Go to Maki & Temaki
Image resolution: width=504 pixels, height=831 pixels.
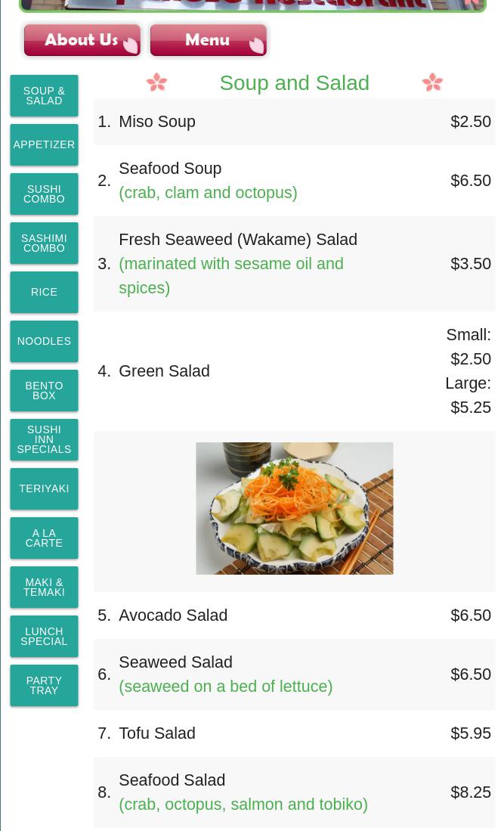[44, 588]
